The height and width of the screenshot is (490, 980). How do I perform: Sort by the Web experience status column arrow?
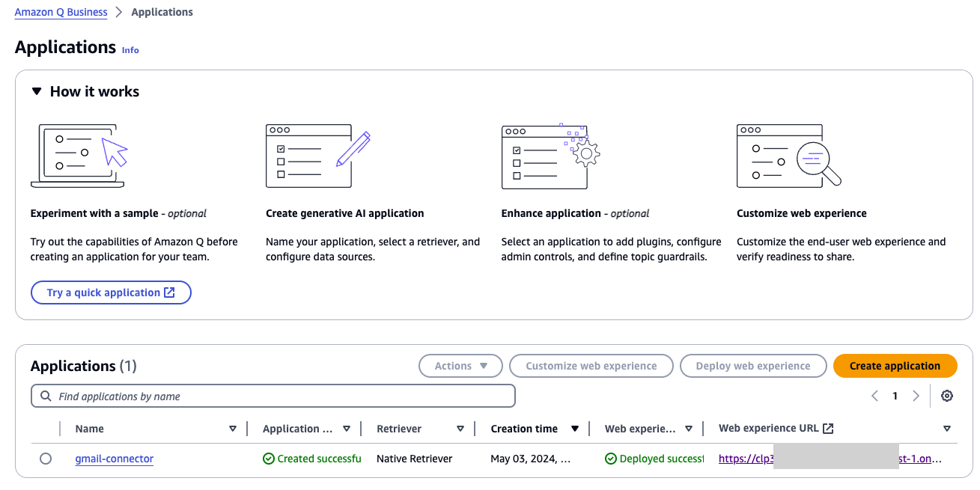(x=689, y=429)
